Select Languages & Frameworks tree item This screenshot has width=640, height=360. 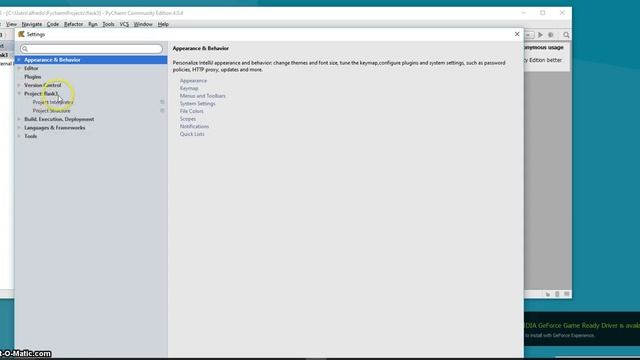(55, 128)
